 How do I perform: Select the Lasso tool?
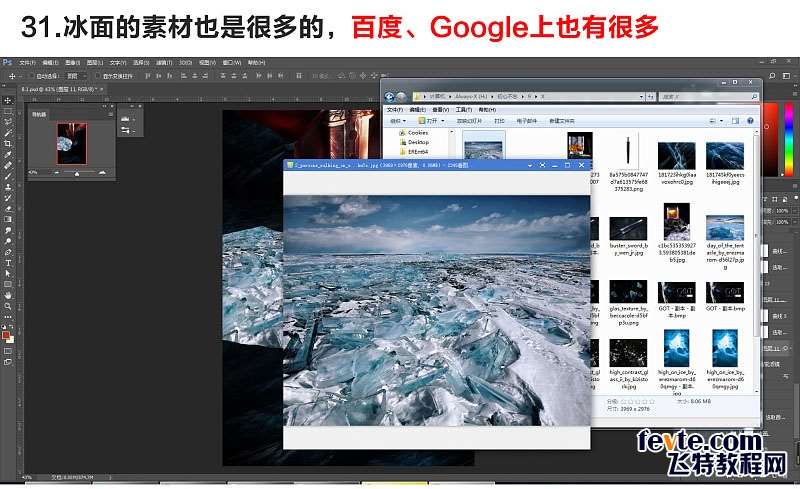[x=8, y=122]
